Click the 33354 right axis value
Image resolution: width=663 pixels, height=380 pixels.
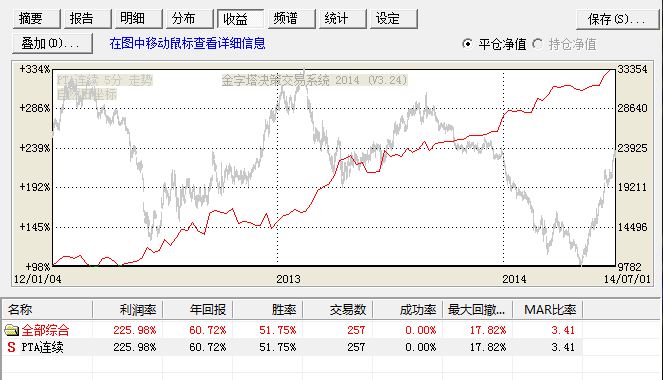point(633,69)
